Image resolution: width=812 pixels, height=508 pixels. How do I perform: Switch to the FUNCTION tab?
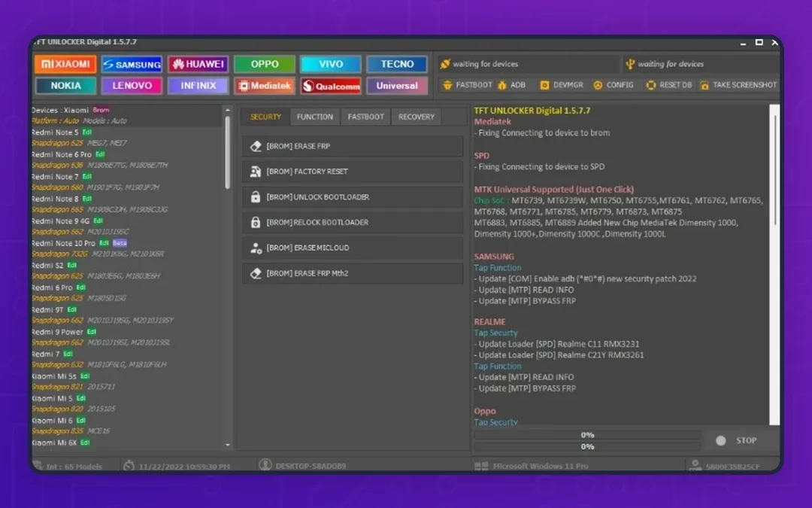coord(315,117)
